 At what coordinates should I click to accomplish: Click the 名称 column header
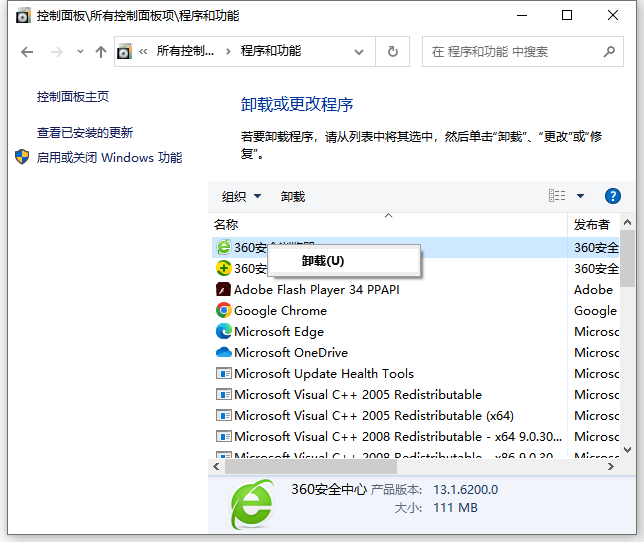[226, 224]
